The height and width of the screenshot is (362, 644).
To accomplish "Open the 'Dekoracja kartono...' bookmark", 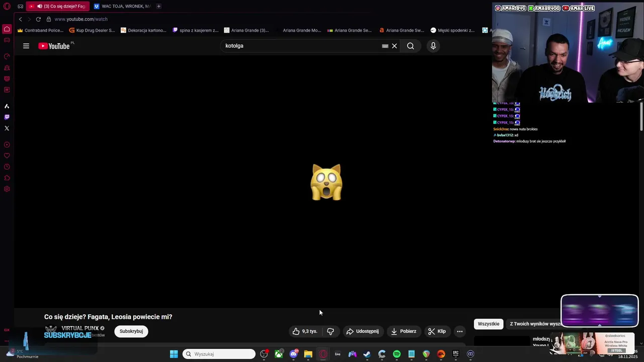I will 143,30.
